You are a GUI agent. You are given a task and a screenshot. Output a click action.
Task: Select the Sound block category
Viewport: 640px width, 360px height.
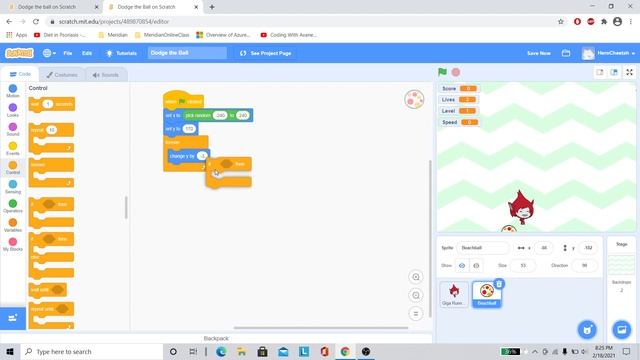tap(13, 129)
